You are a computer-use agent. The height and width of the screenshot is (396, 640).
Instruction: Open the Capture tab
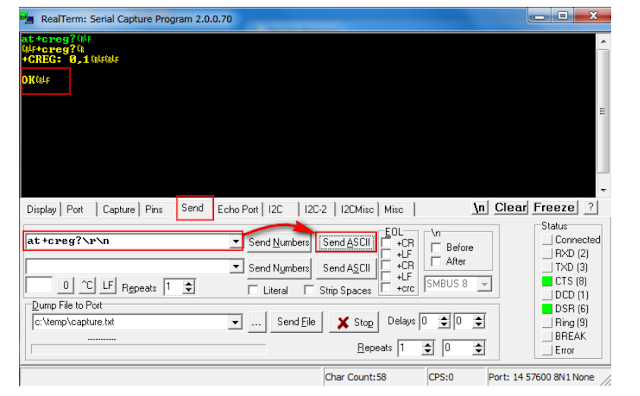tap(118, 209)
